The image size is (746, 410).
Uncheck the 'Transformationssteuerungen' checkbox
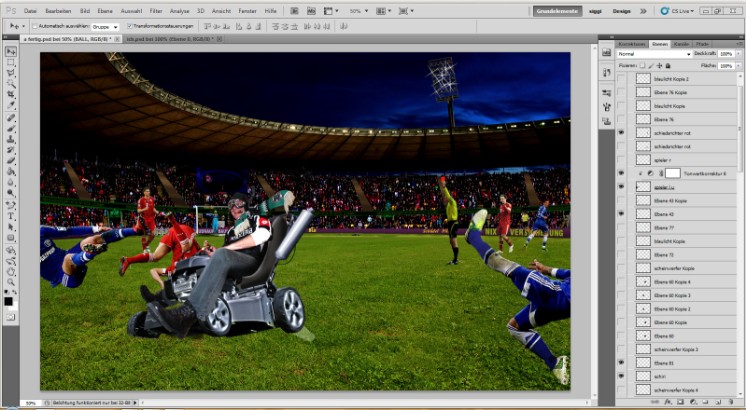pyautogui.click(x=130, y=26)
